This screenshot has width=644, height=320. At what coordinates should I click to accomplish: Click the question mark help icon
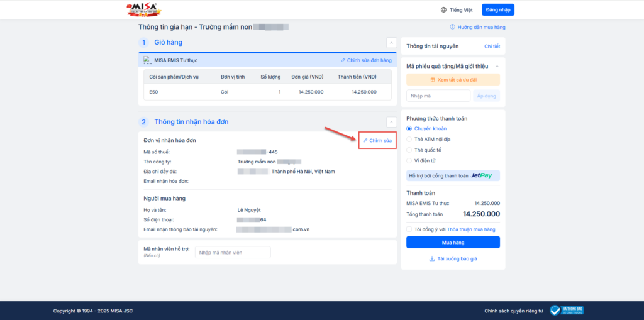coord(453,27)
